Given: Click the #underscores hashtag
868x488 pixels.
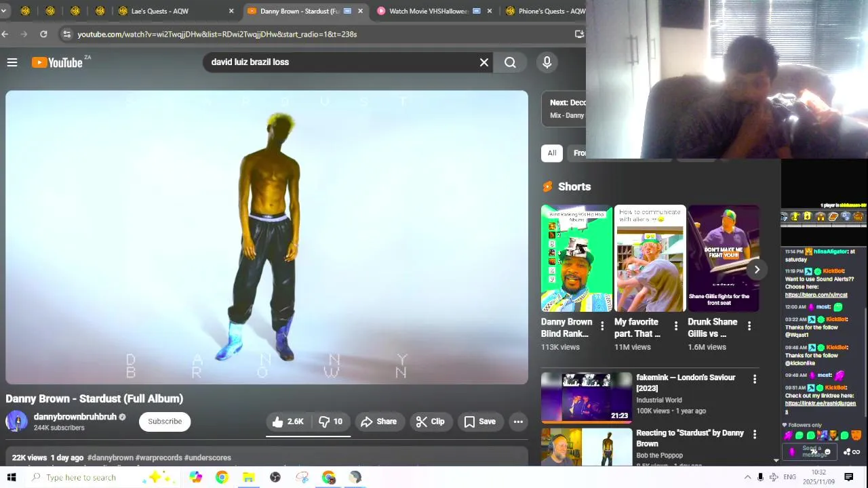Looking at the screenshot, I should [208, 457].
